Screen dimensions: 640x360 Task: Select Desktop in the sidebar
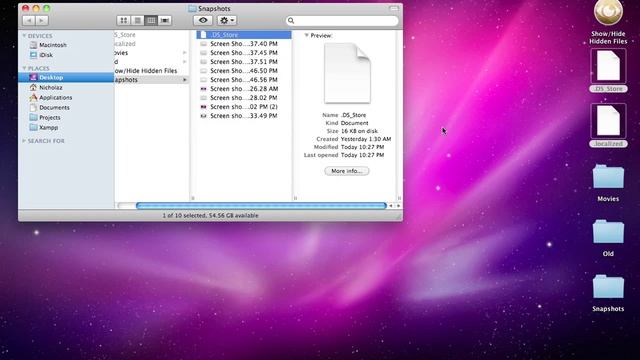pos(66,77)
